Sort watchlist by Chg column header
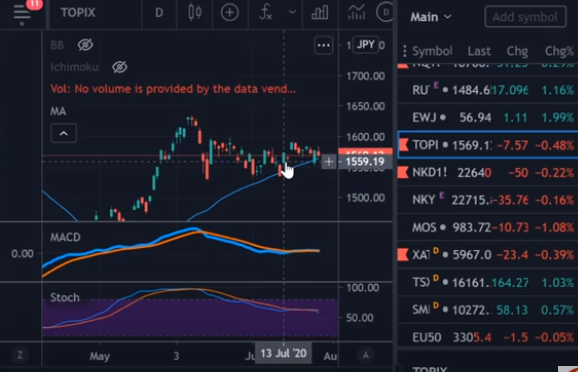578x372 pixels. [x=517, y=51]
